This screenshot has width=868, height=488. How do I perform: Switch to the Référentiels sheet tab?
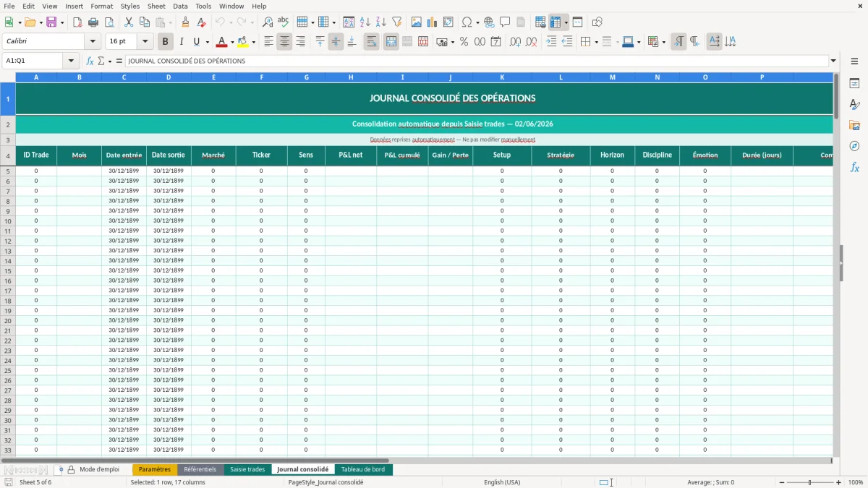(200, 469)
